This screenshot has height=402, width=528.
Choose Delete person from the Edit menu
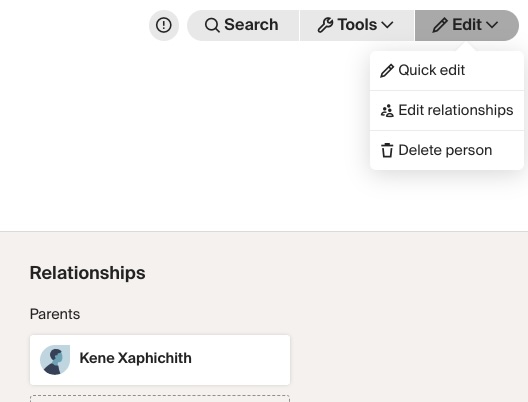[x=447, y=150]
